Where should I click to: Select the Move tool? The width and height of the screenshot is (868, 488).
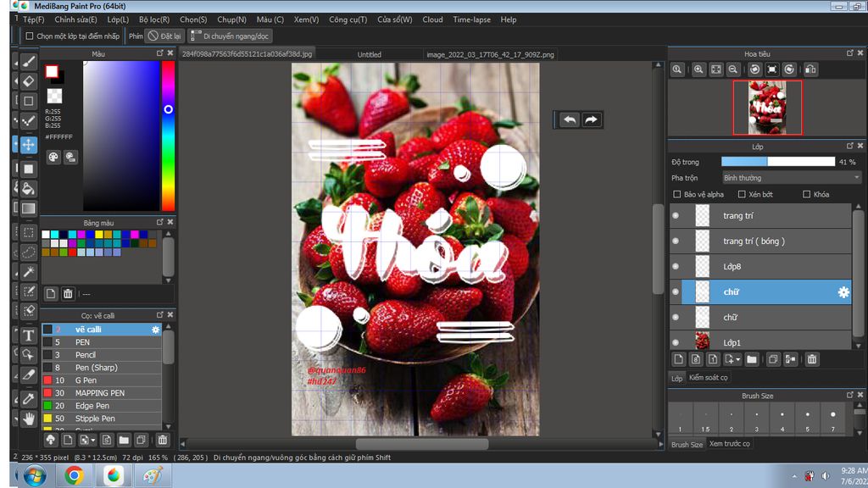pyautogui.click(x=29, y=145)
